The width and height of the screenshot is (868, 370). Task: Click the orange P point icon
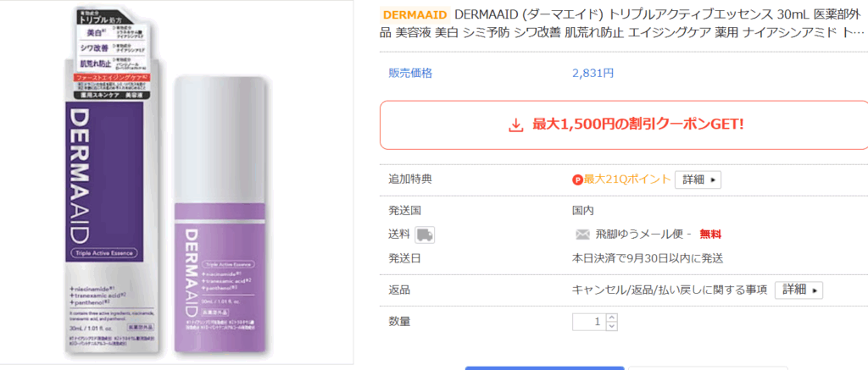coord(577,179)
